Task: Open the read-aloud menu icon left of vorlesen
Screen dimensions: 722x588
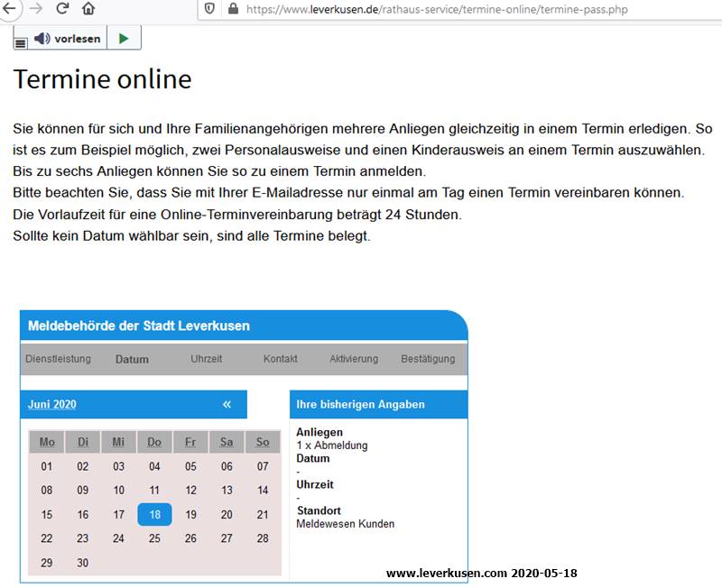Action: 21,41
